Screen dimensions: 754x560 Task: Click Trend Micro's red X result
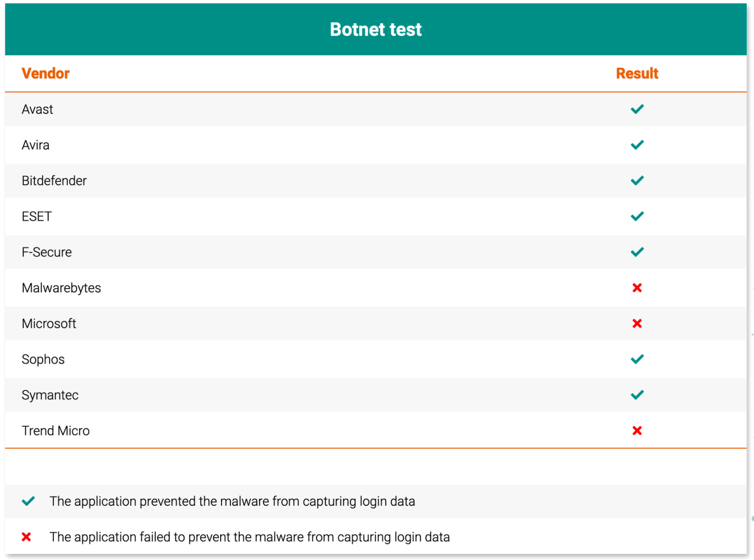coord(637,430)
